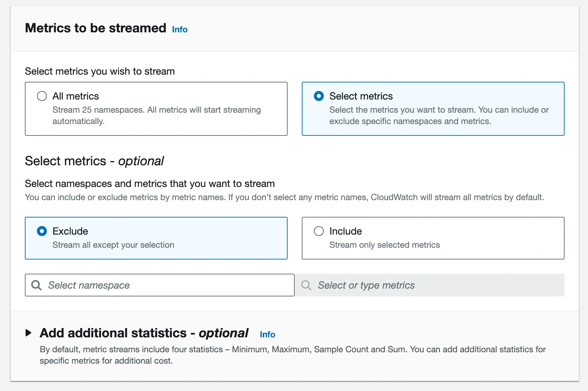Open the "Select namespace" dropdown
Viewport: 588px width, 391px height.
point(159,285)
